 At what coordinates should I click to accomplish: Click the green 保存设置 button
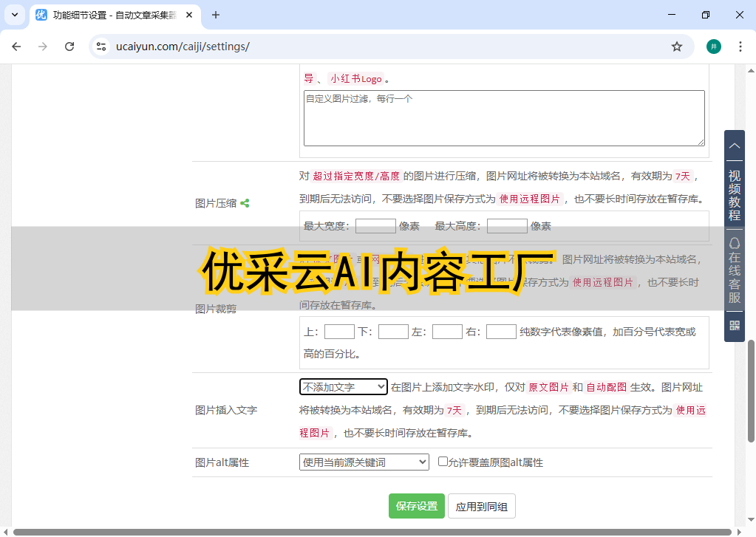(416, 506)
